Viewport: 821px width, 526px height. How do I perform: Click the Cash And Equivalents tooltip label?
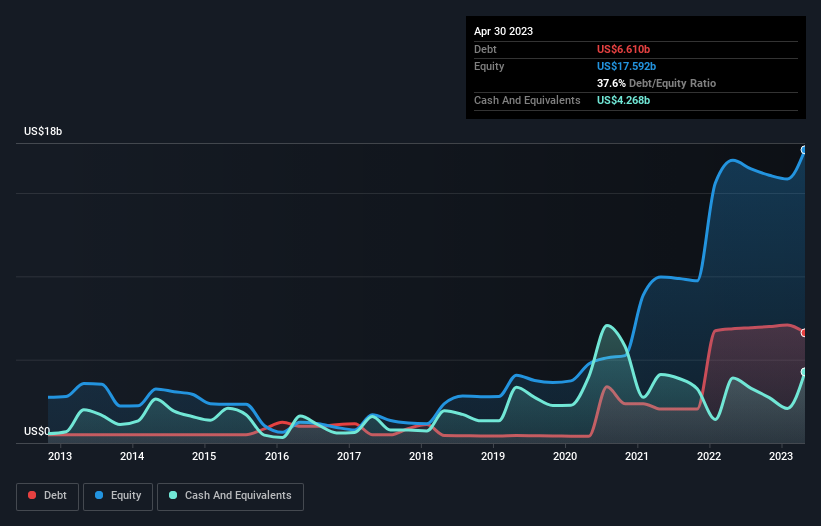pos(527,100)
